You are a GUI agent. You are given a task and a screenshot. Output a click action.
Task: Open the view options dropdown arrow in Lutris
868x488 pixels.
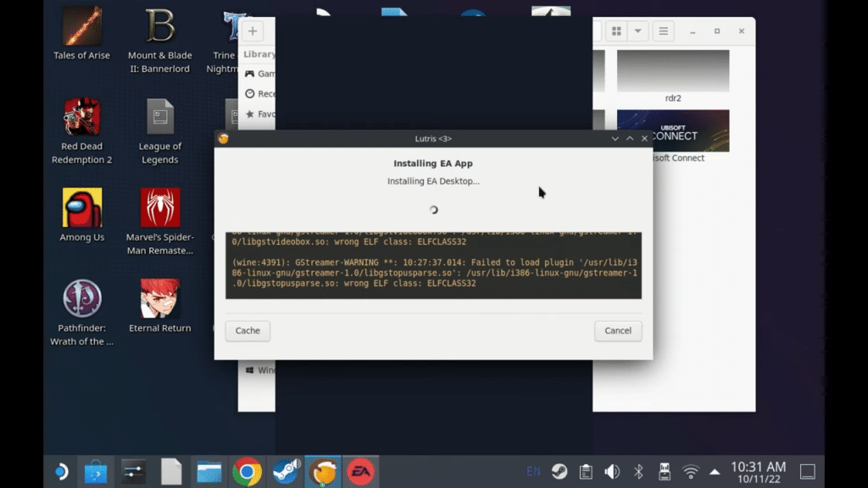tap(637, 31)
